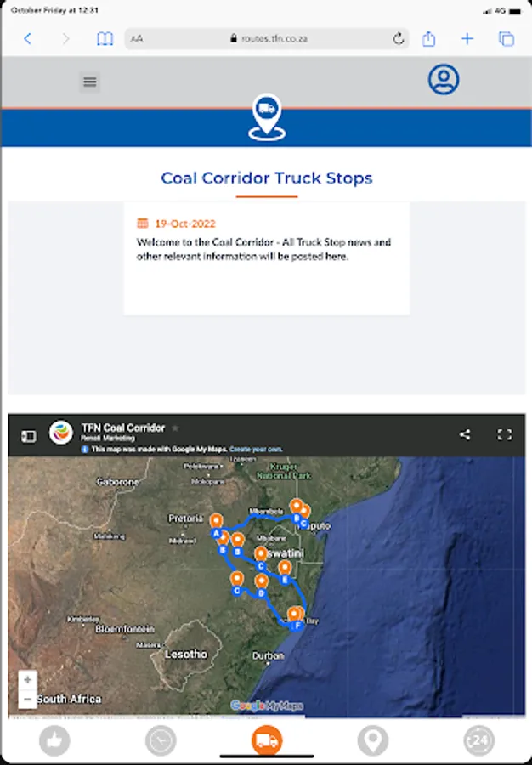Open the thumbs-up tab in bottom bar
532x765 pixels.
point(54,740)
